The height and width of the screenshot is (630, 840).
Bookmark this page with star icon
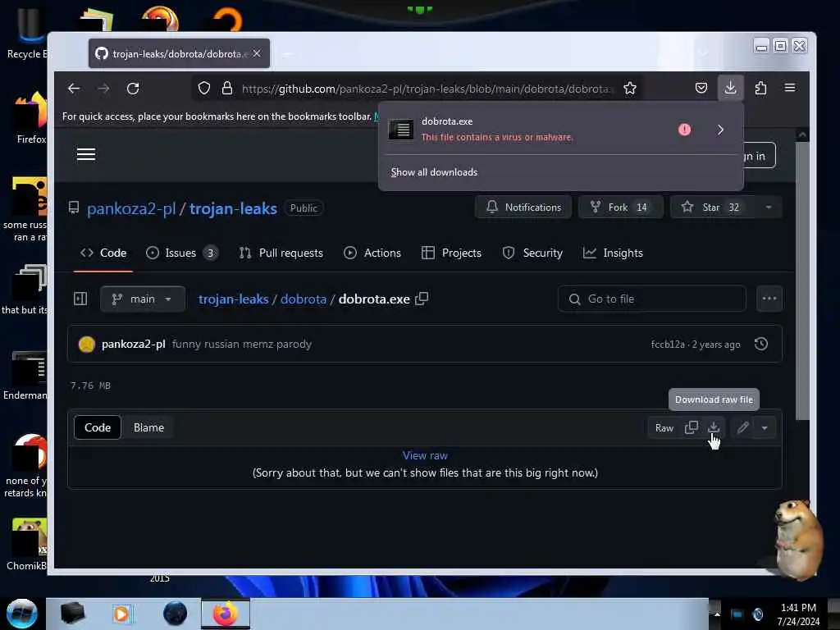coord(630,89)
